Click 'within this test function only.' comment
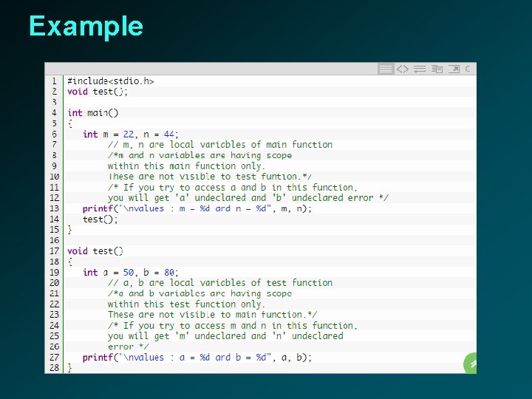The height and width of the screenshot is (399, 532). tap(186, 304)
